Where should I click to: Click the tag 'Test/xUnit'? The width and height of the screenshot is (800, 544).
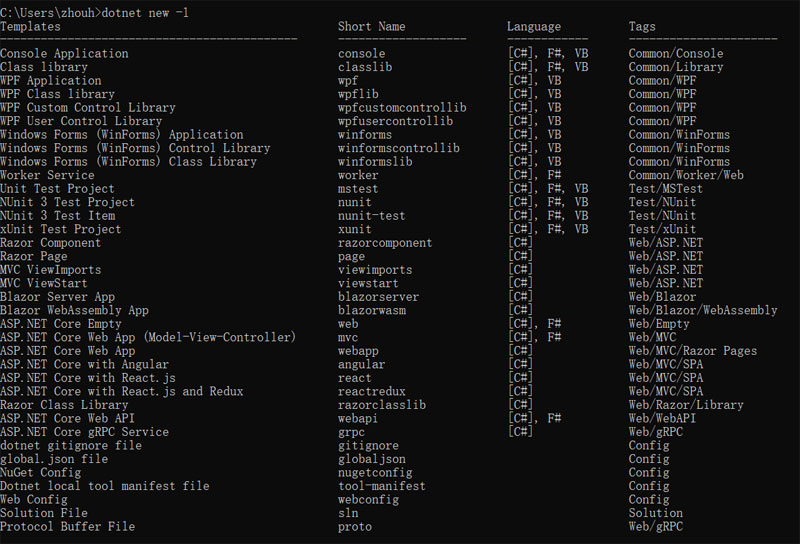[662, 229]
